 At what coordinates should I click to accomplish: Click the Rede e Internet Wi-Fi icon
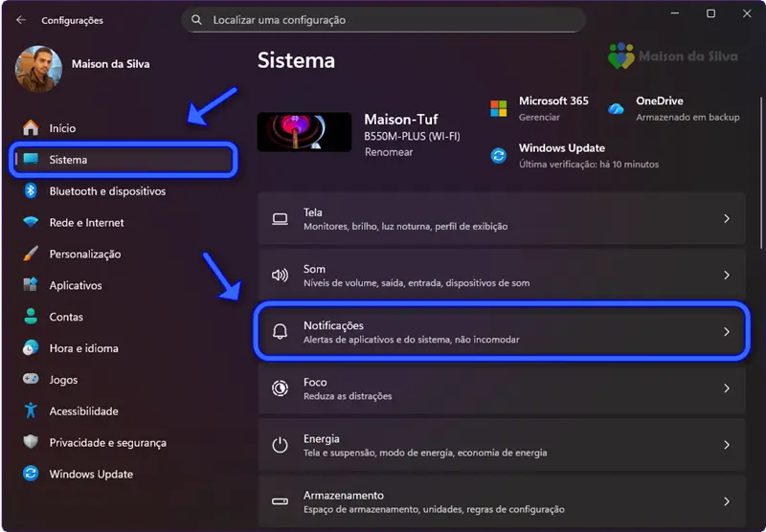31,223
